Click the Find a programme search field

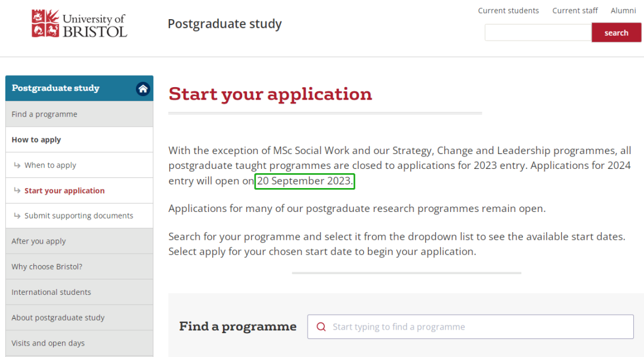pos(470,327)
